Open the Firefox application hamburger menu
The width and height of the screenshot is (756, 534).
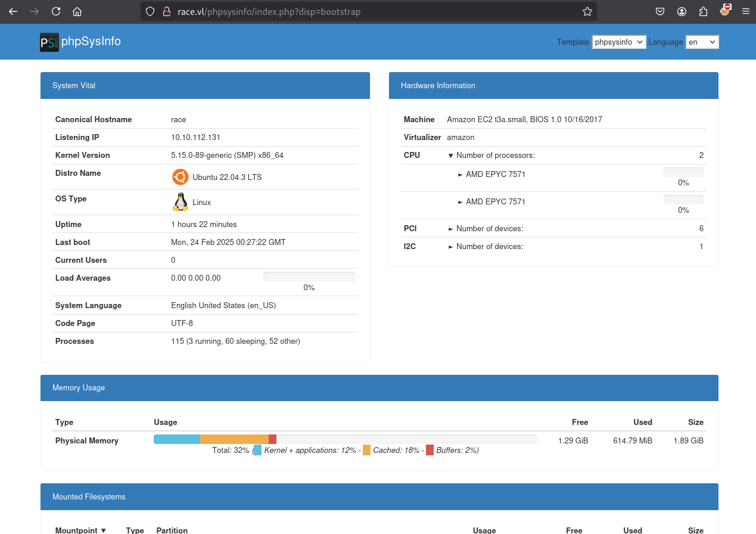(745, 11)
